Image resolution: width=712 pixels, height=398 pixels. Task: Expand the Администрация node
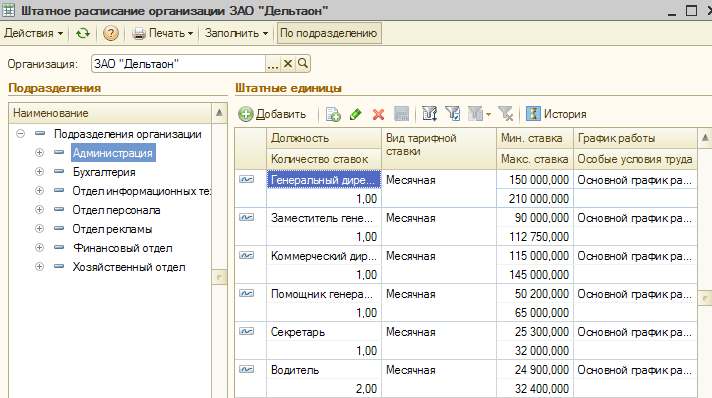point(40,153)
